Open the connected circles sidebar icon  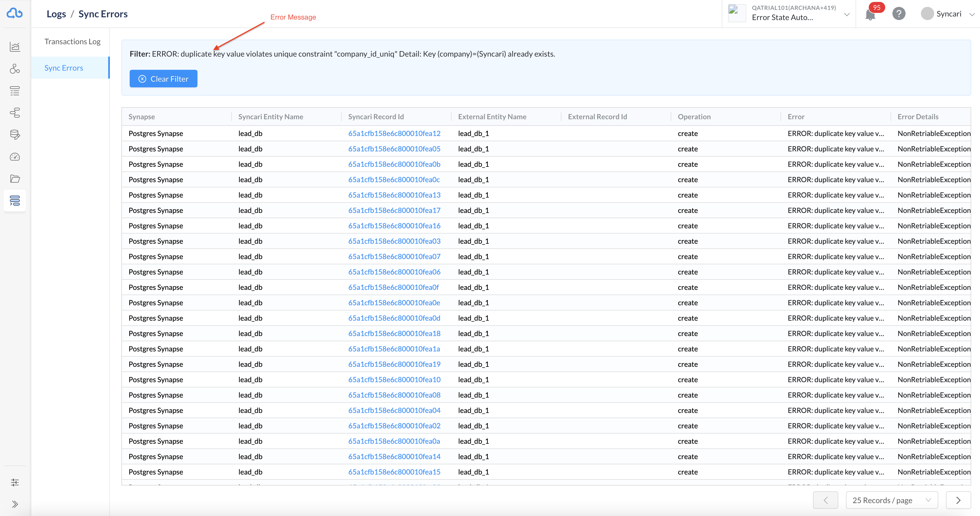click(x=15, y=69)
